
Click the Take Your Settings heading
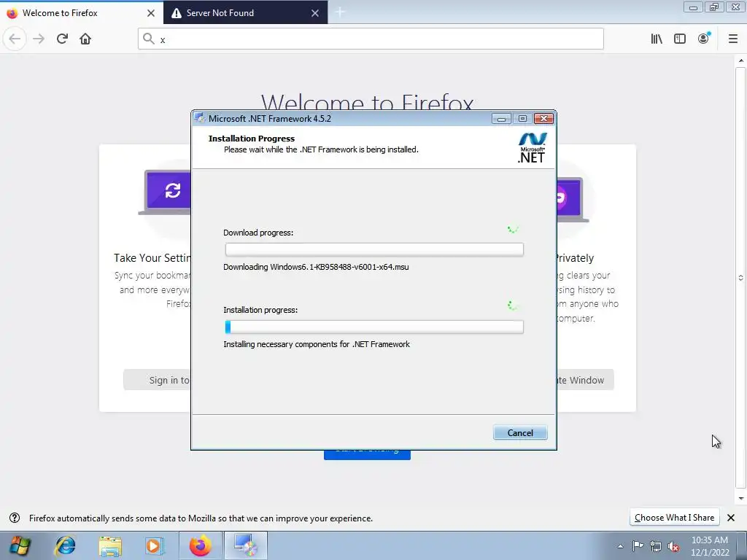tap(152, 258)
